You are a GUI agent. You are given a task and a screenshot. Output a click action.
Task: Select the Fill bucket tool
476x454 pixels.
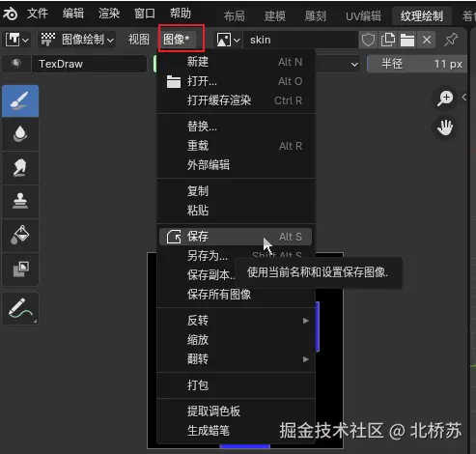tap(20, 236)
